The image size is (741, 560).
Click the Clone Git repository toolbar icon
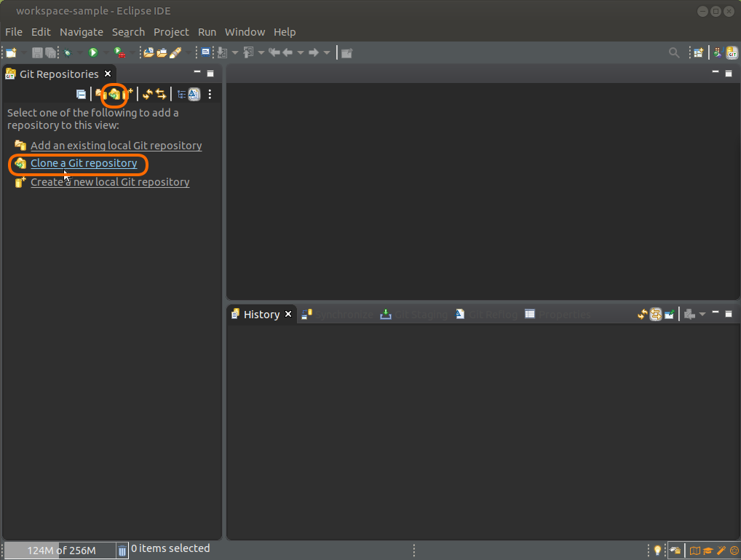114,94
